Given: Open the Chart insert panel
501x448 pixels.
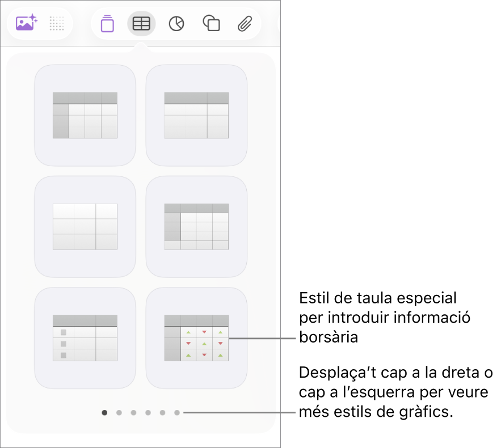Looking at the screenshot, I should click(x=176, y=23).
